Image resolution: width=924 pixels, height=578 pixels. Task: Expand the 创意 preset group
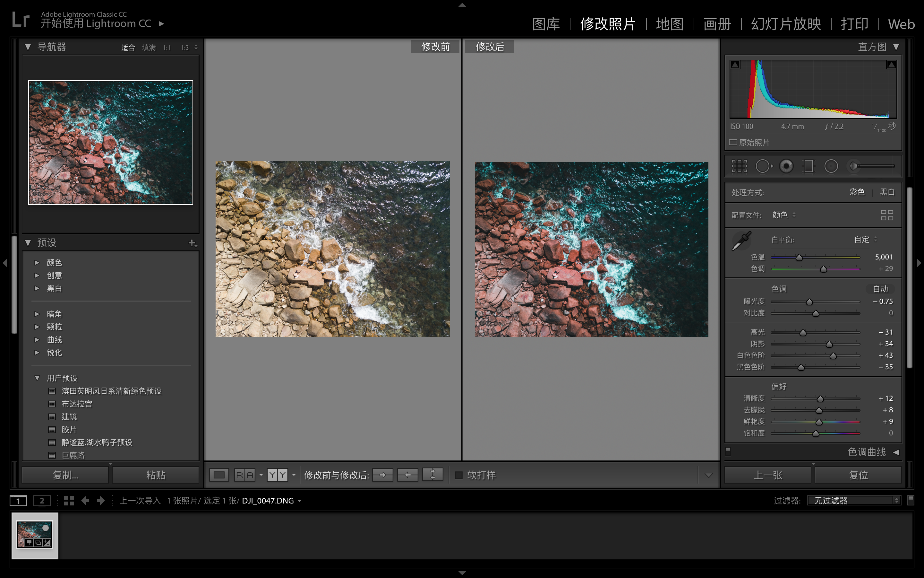coord(37,275)
